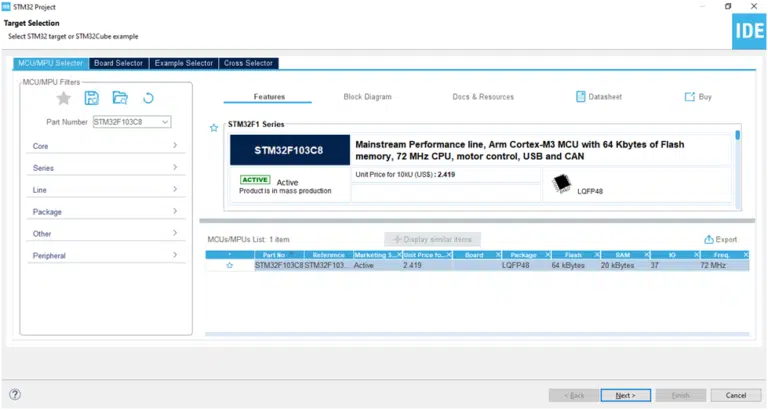Viewport: 768px width, 410px height.
Task: Expand the Peripheral filter section
Action: click(x=105, y=256)
